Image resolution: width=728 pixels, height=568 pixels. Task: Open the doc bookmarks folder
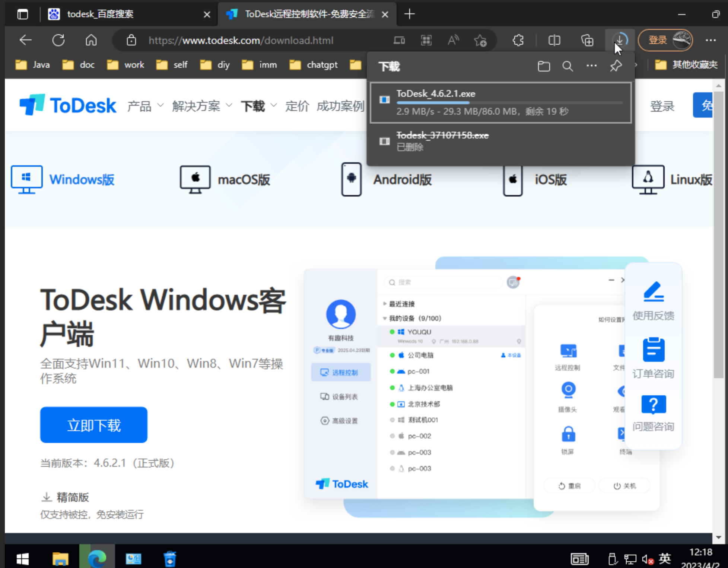79,65
